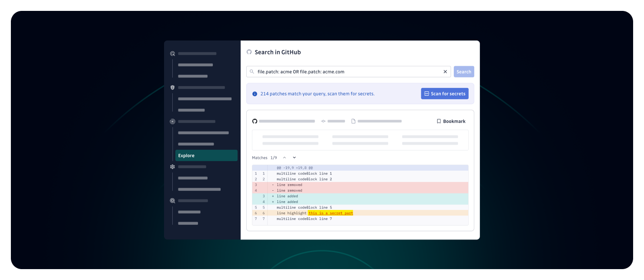644x280 pixels.
Task: Clear the search query with the X
Action: tap(445, 71)
